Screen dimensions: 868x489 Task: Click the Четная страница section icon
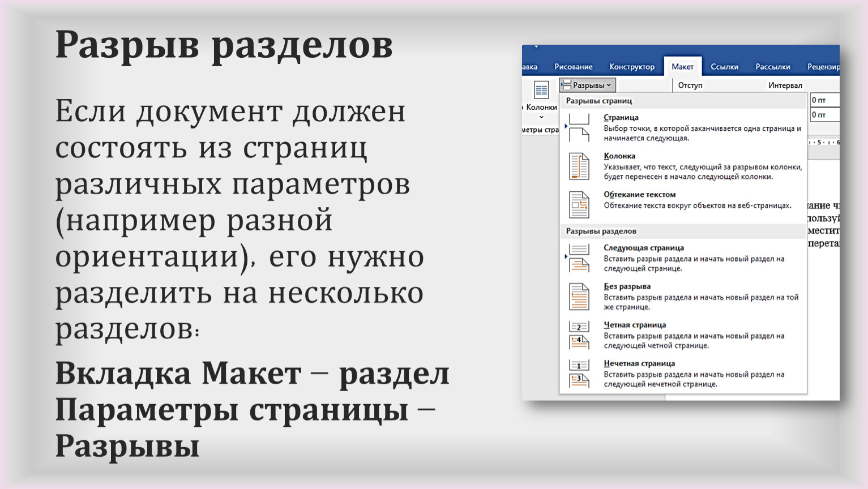click(579, 334)
